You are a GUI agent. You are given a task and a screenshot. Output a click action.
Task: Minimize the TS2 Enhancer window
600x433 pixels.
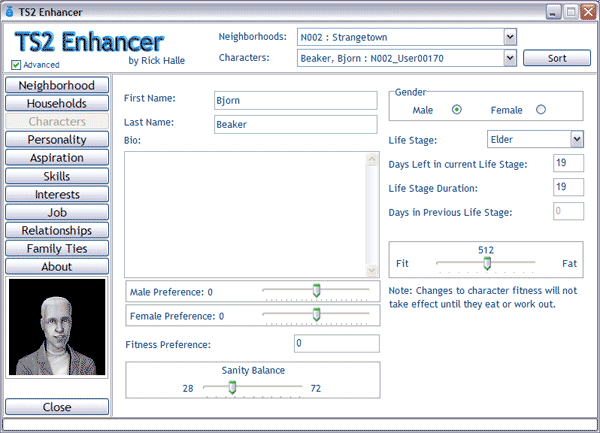553,12
